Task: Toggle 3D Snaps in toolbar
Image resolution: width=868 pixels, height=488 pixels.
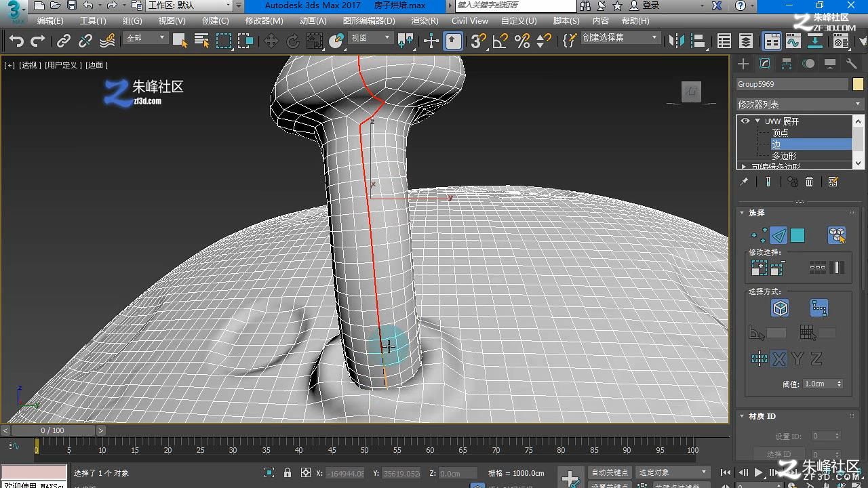Action: coord(479,41)
